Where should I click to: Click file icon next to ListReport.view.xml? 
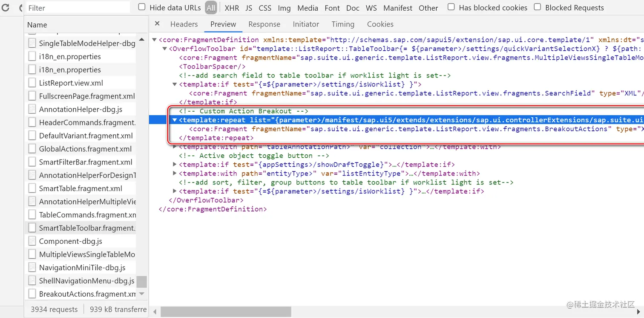32,83
